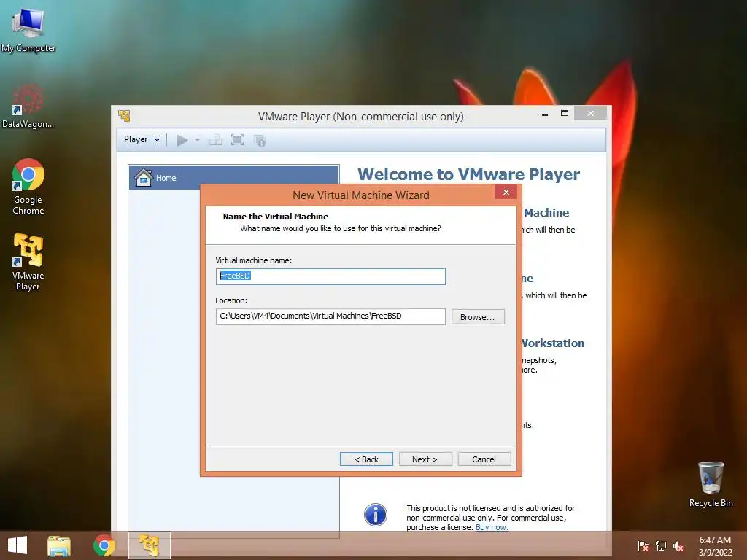Open File Explorer from the taskbar
747x560 pixels.
(x=59, y=545)
